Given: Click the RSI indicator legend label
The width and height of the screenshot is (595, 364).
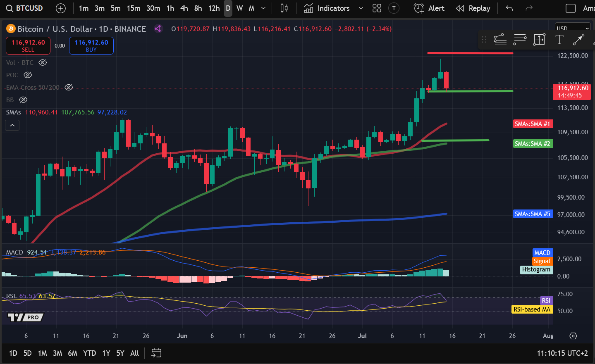Looking at the screenshot, I should click(x=11, y=296).
